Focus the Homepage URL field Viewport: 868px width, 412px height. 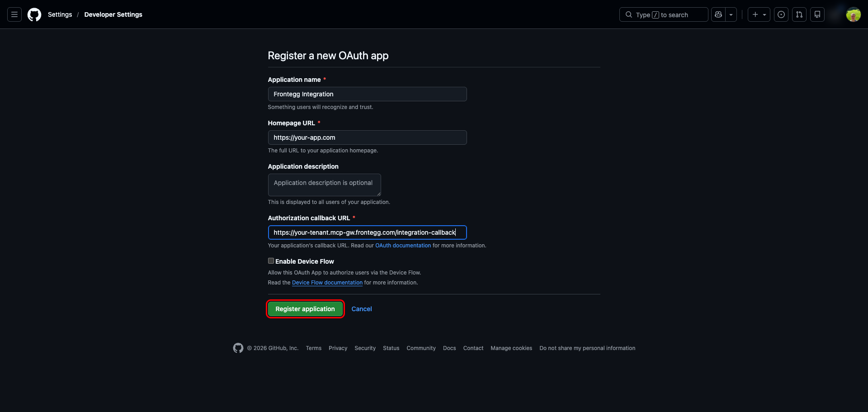pos(367,137)
